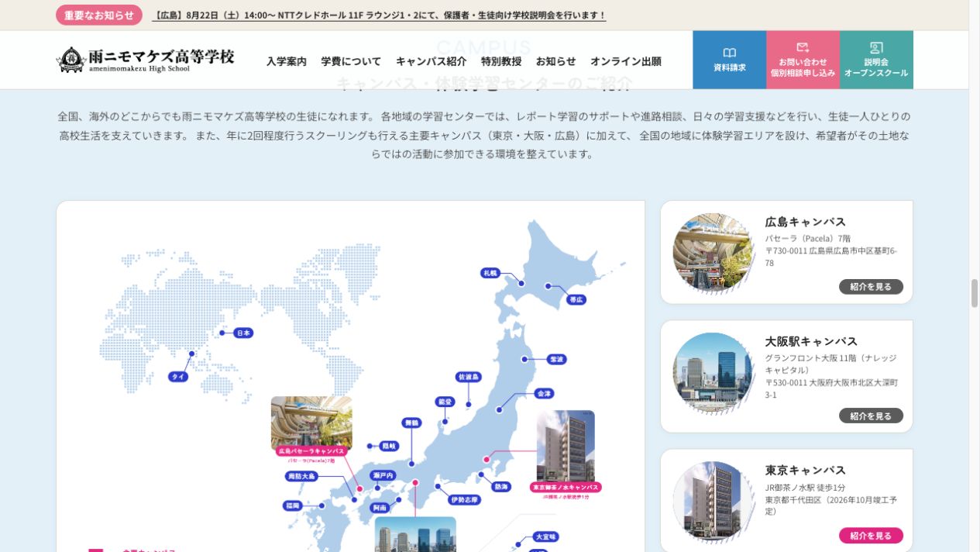
Task: Select the 能登 map marker label
Action: [x=445, y=402]
